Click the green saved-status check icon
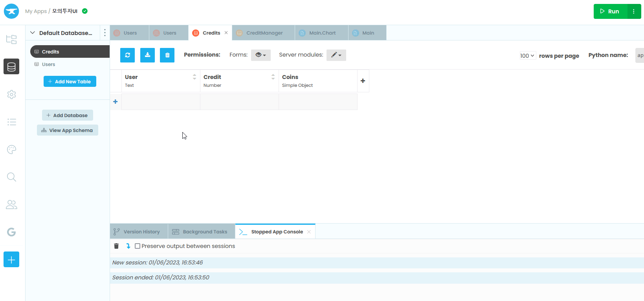 click(85, 11)
